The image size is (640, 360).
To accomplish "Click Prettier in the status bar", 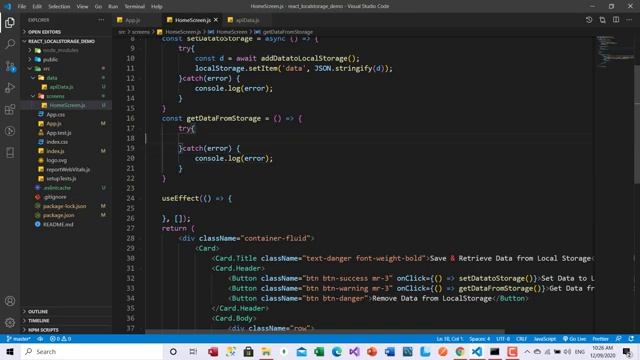I will pyautogui.click(x=600, y=339).
